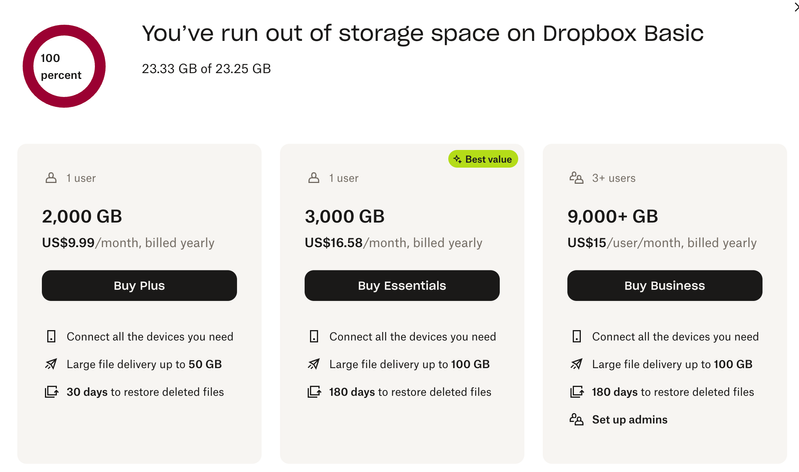Click the paper plane icon in Business plan
The height and width of the screenshot is (472, 799).
click(576, 365)
